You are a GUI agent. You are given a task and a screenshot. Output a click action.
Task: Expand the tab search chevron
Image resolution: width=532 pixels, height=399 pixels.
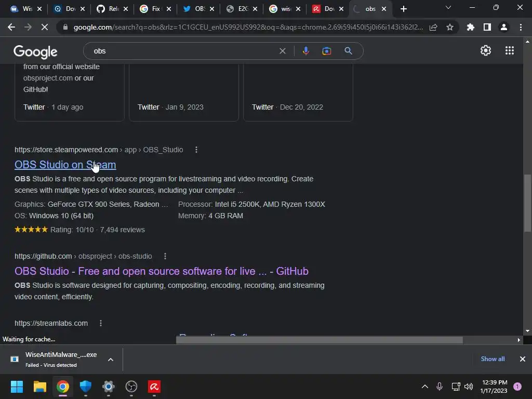click(x=448, y=7)
